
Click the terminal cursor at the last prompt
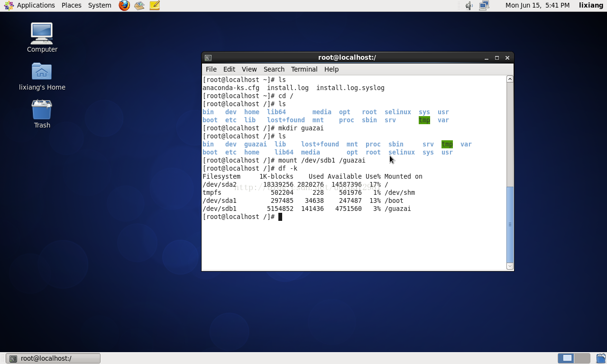[280, 217]
